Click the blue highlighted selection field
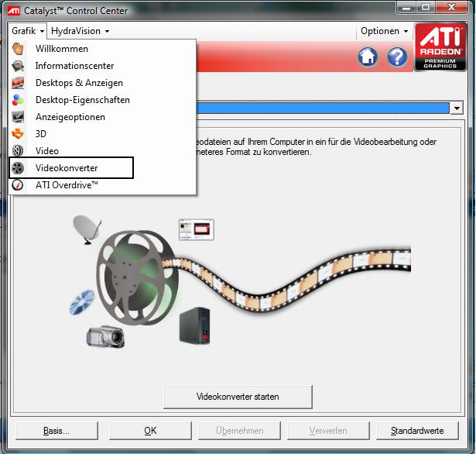The height and width of the screenshot is (454, 476). tap(323, 108)
